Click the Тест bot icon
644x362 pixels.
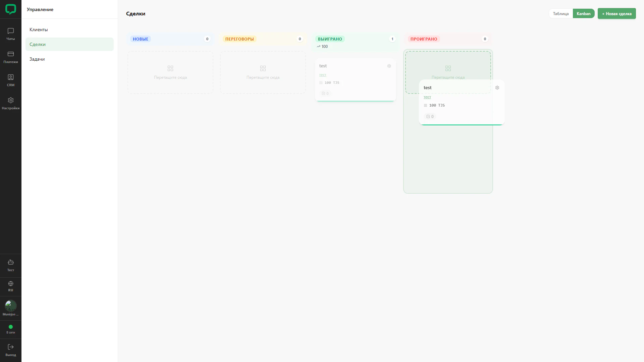(11, 262)
